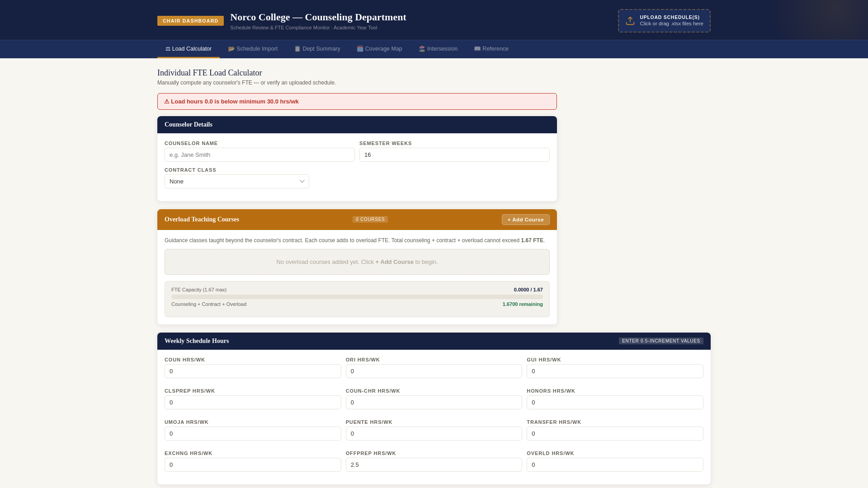Screen dimensions: 868x488
Task: Click the OFFPREP HRS/WK input showing 2.5
Action: pyautogui.click(x=434, y=465)
